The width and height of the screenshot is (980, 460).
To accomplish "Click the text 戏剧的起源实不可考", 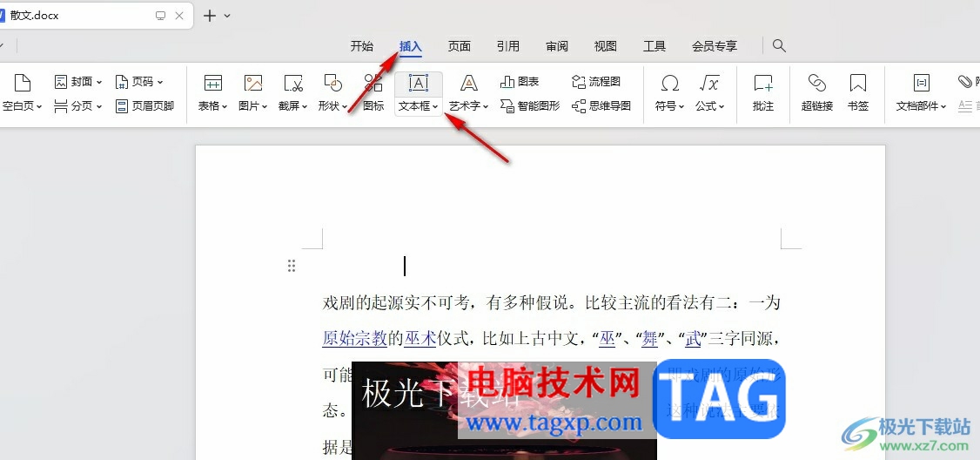I will click(x=396, y=303).
